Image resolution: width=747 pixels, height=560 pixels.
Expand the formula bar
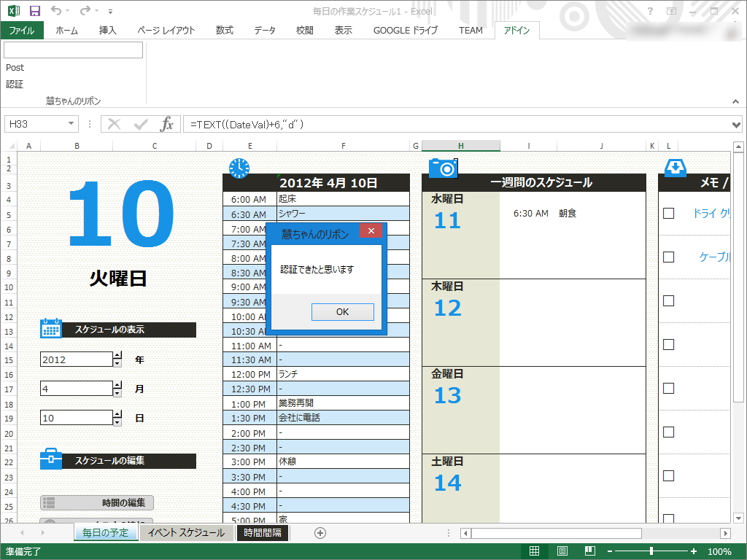736,125
